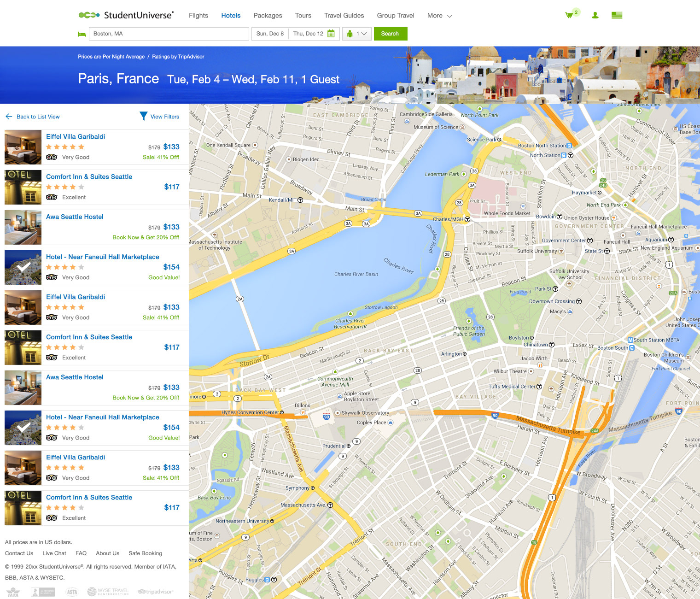Click the Copley Place map marker
Image resolution: width=700 pixels, height=599 pixels.
tap(391, 423)
